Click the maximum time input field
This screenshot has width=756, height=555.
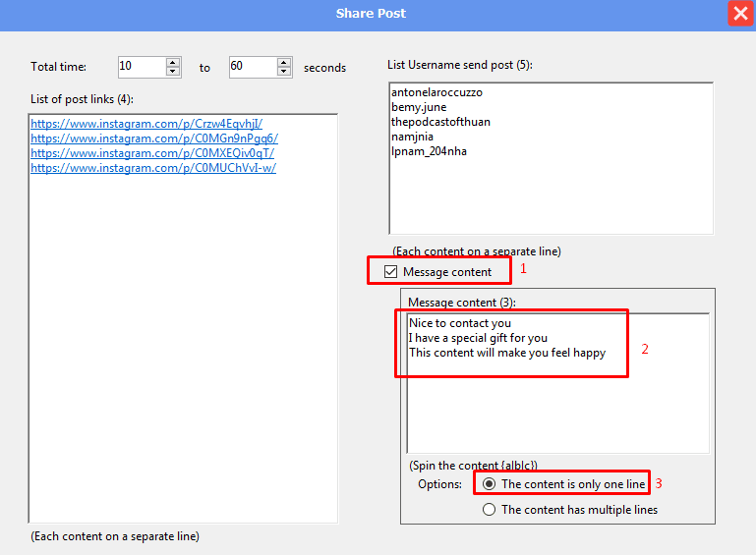(251, 67)
